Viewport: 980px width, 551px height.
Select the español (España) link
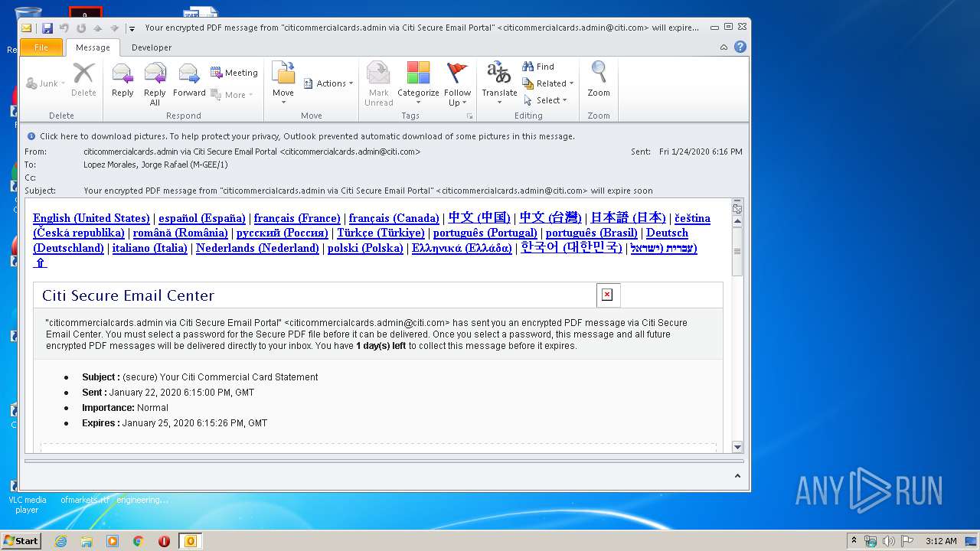point(202,218)
